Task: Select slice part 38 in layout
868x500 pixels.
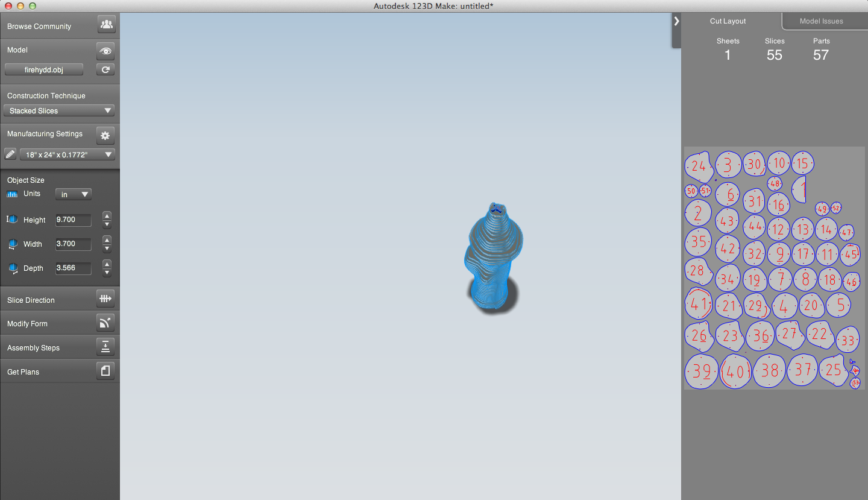Action: (770, 370)
